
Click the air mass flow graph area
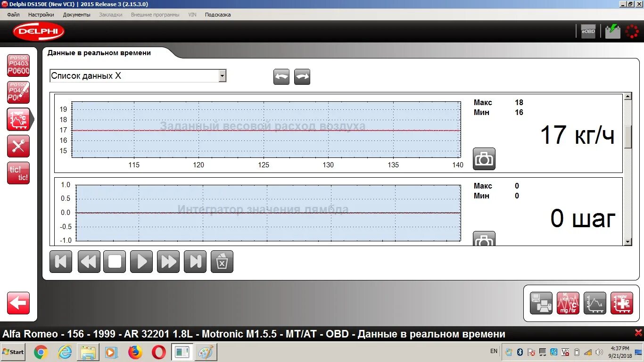pyautogui.click(x=266, y=130)
